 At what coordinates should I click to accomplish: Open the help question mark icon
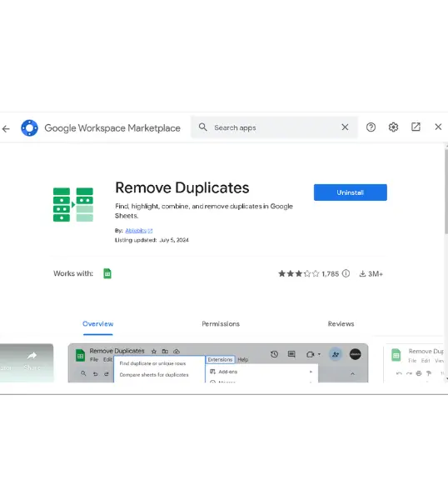[371, 127]
